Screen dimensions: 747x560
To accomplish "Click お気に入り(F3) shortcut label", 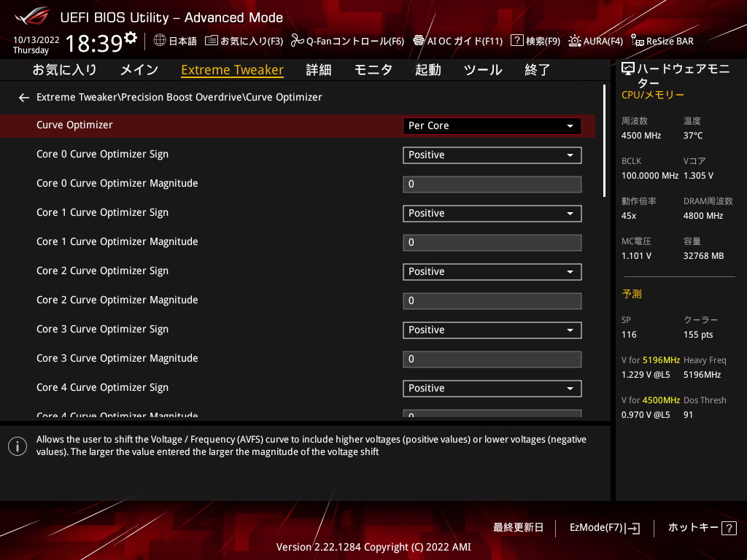I will (252, 41).
